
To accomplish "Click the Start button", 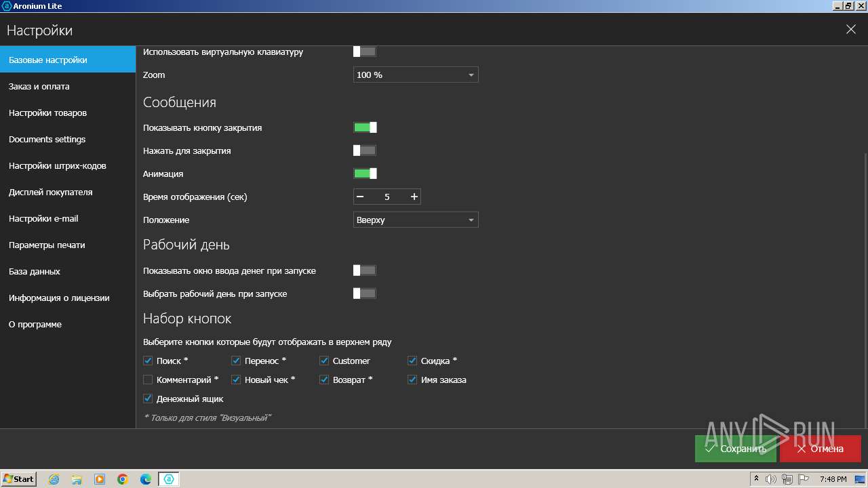I will tap(19, 479).
